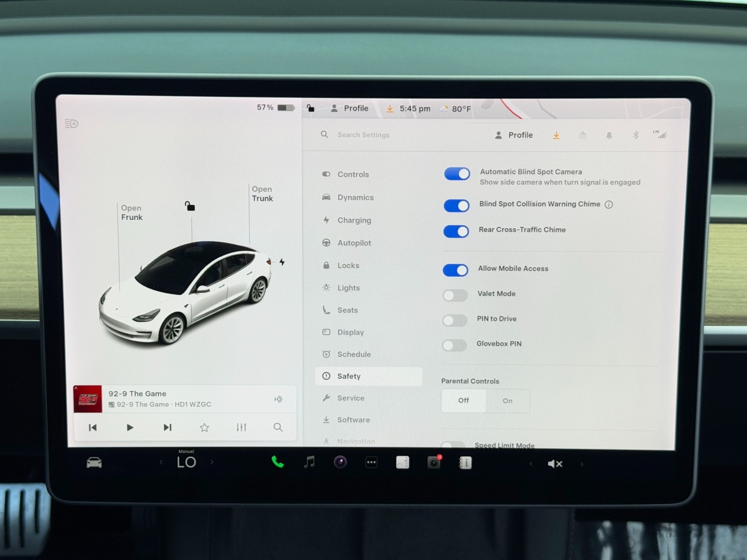The width and height of the screenshot is (747, 560).
Task: Set Parental Controls to On
Action: 507,401
